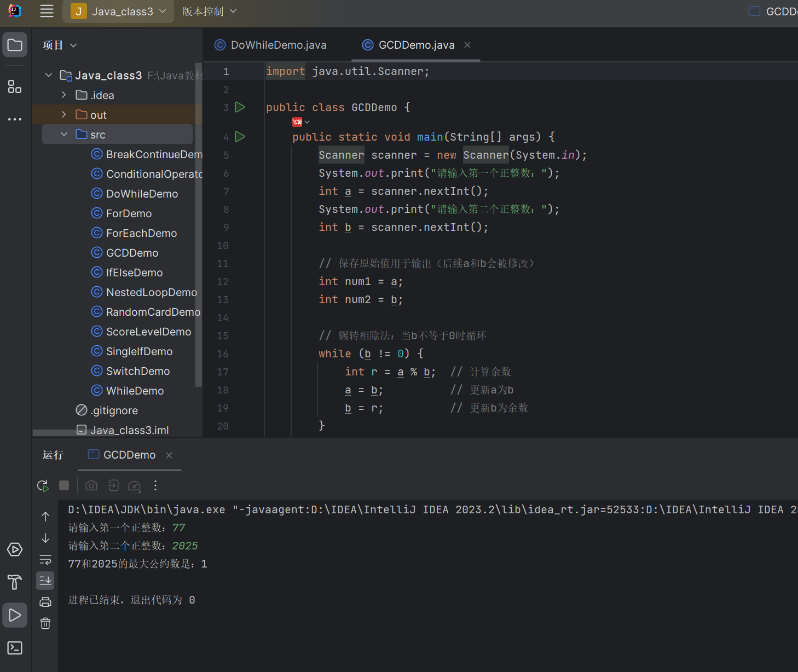This screenshot has width=798, height=672.
Task: Collapse the src folder
Action: click(x=64, y=135)
